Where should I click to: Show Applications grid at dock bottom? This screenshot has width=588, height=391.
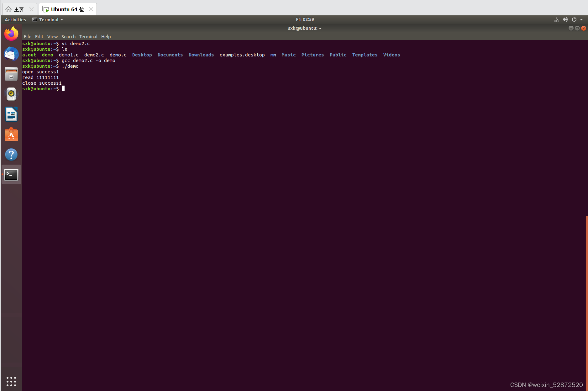click(x=11, y=381)
